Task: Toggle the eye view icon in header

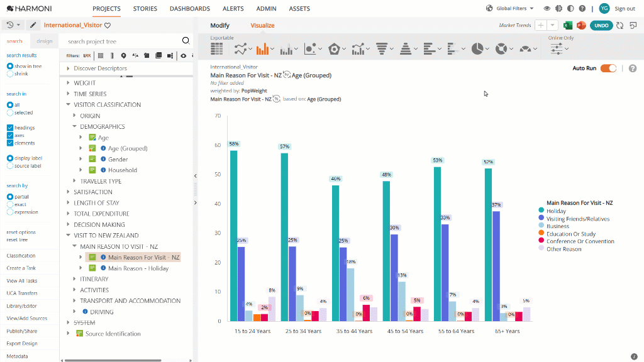Action: click(x=547, y=8)
